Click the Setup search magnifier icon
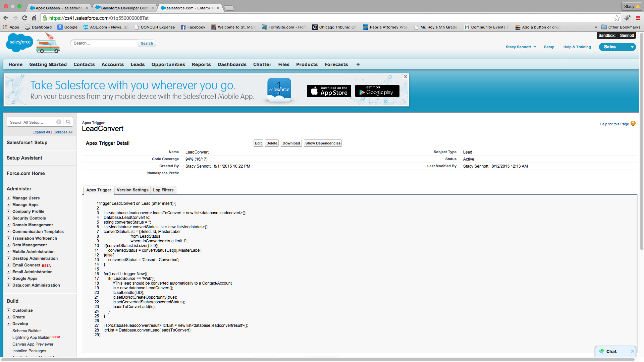 pyautogui.click(x=68, y=122)
